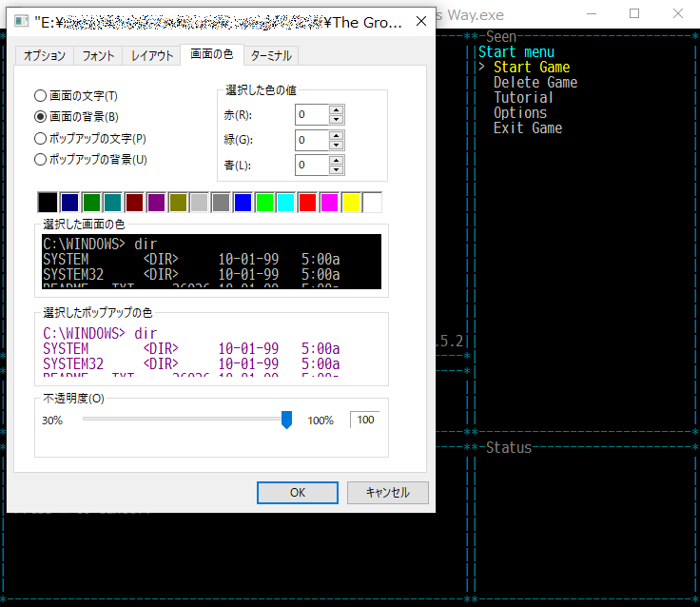Pick the bright green swatch

click(x=264, y=203)
